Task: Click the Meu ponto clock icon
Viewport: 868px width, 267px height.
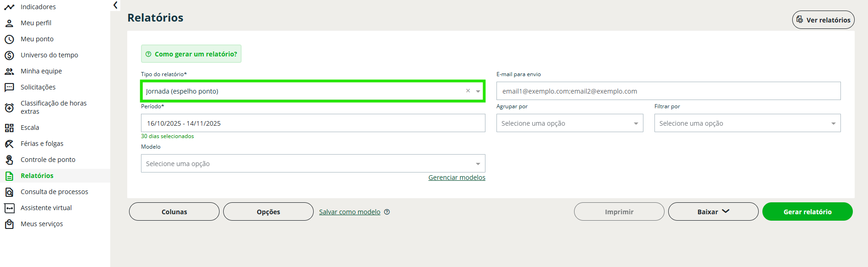Action: click(x=9, y=39)
